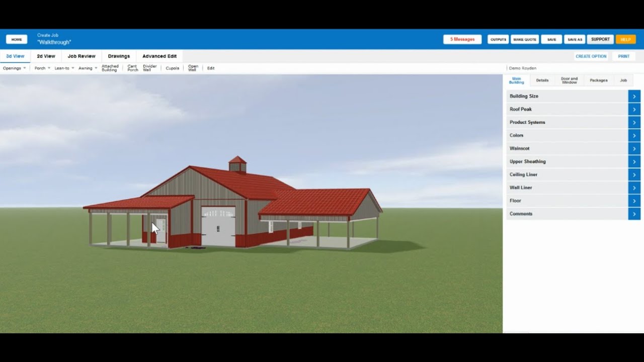Open the Porch dropdown menu
The image size is (644, 362).
[42, 68]
